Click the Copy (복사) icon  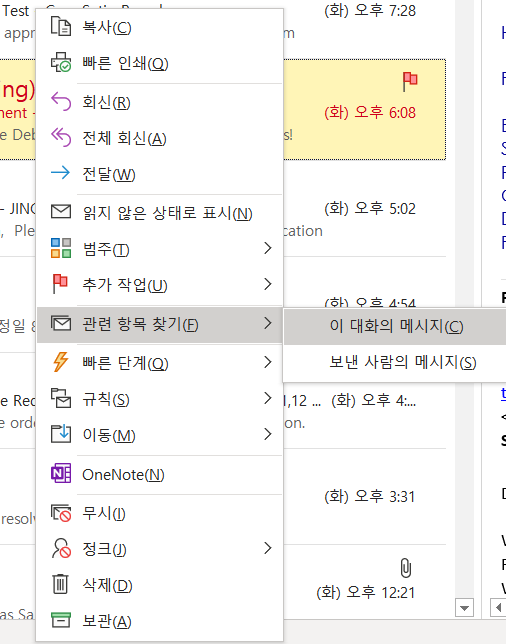[61, 26]
